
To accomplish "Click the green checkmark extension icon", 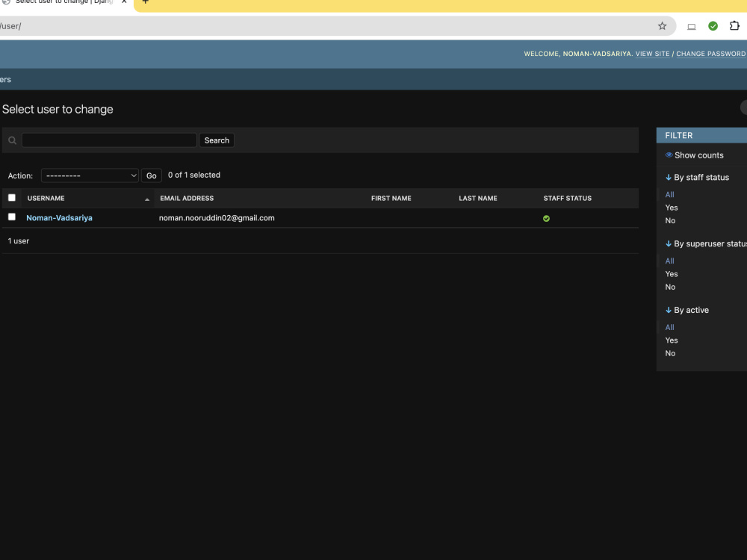I will point(713,26).
